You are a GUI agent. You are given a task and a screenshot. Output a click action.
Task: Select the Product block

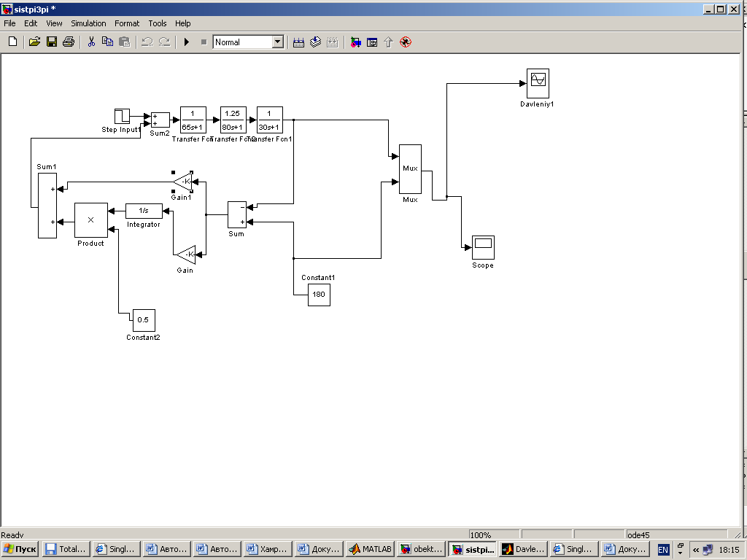(x=91, y=220)
